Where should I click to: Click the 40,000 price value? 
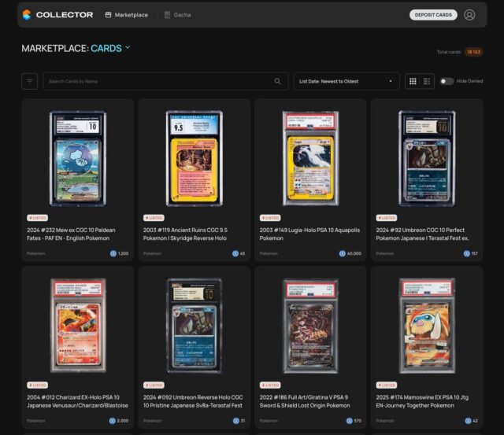(x=354, y=253)
